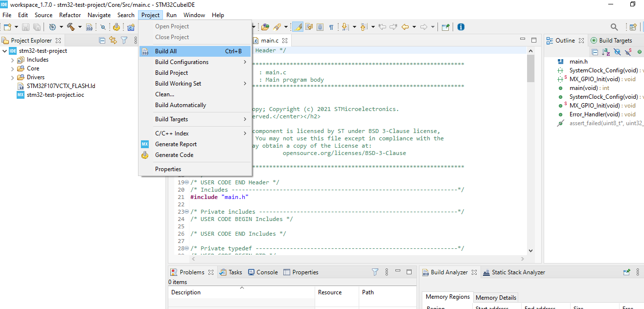Open the Project Explorer filter funnel
644x309 pixels.
coord(124,41)
